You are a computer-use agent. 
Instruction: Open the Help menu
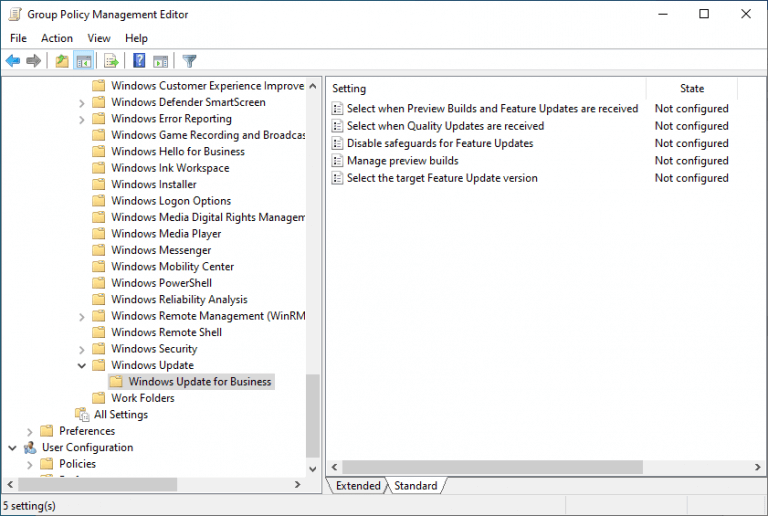(x=136, y=38)
